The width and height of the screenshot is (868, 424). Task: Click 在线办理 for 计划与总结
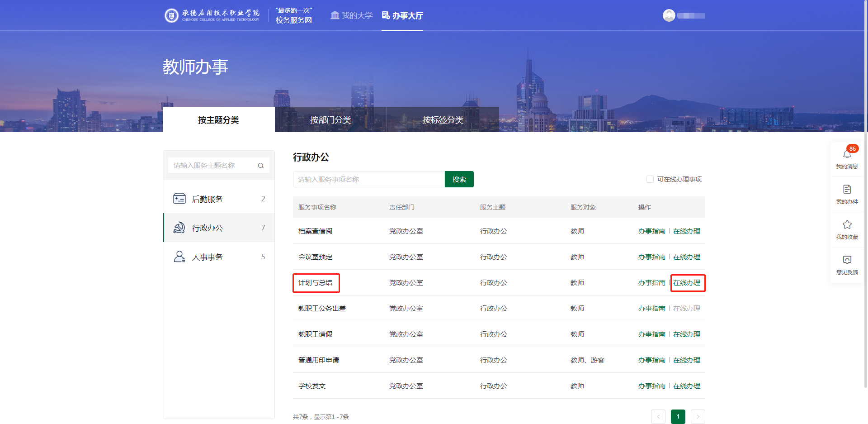(x=687, y=282)
